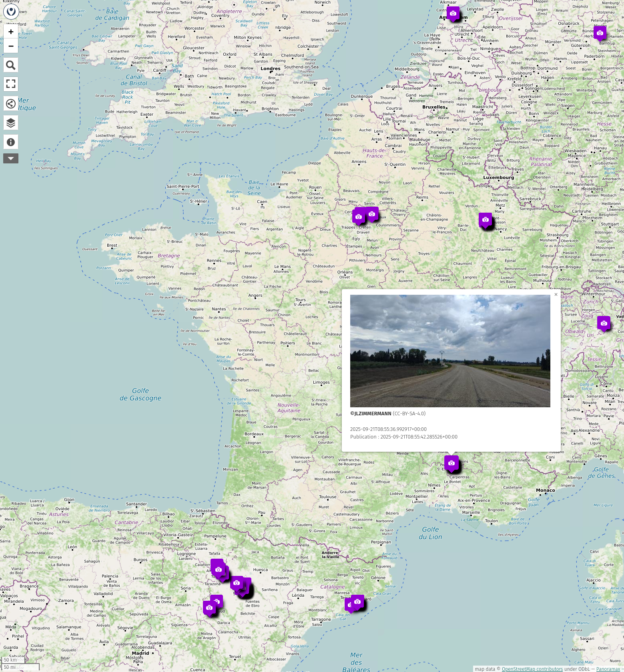Close the photo popup
Viewport: 624px width, 672px height.
click(x=556, y=294)
